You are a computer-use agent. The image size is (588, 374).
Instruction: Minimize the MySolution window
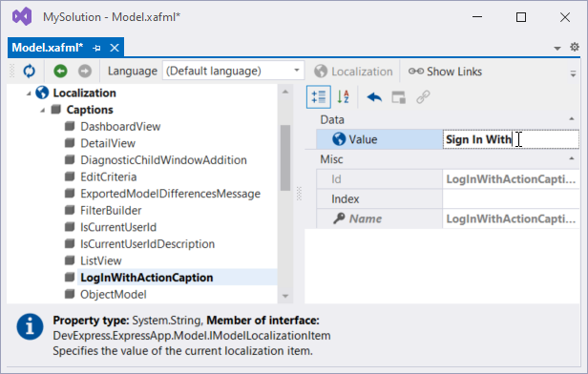coord(477,17)
